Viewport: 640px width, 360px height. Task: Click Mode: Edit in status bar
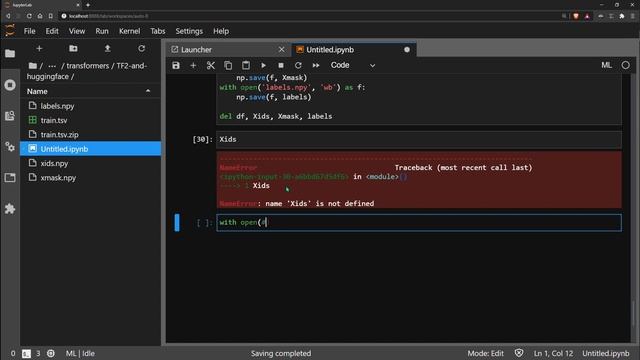(485, 353)
